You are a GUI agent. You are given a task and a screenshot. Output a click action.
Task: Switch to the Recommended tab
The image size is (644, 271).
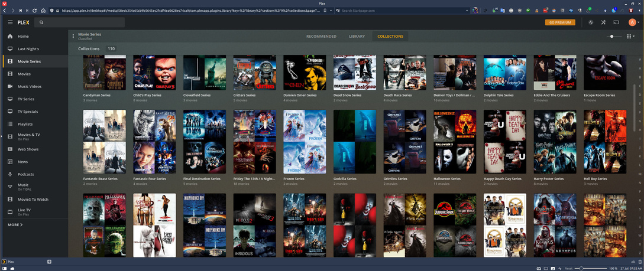coord(321,37)
